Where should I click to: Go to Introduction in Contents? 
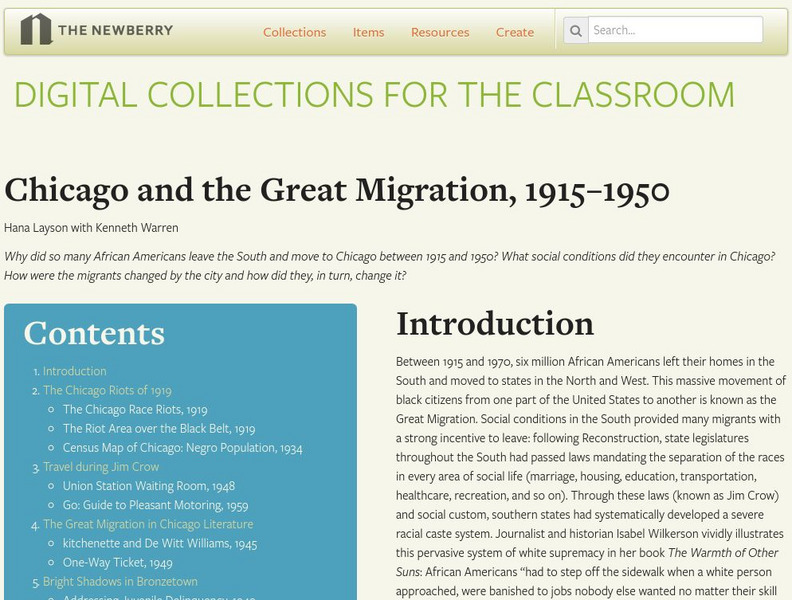coord(74,371)
